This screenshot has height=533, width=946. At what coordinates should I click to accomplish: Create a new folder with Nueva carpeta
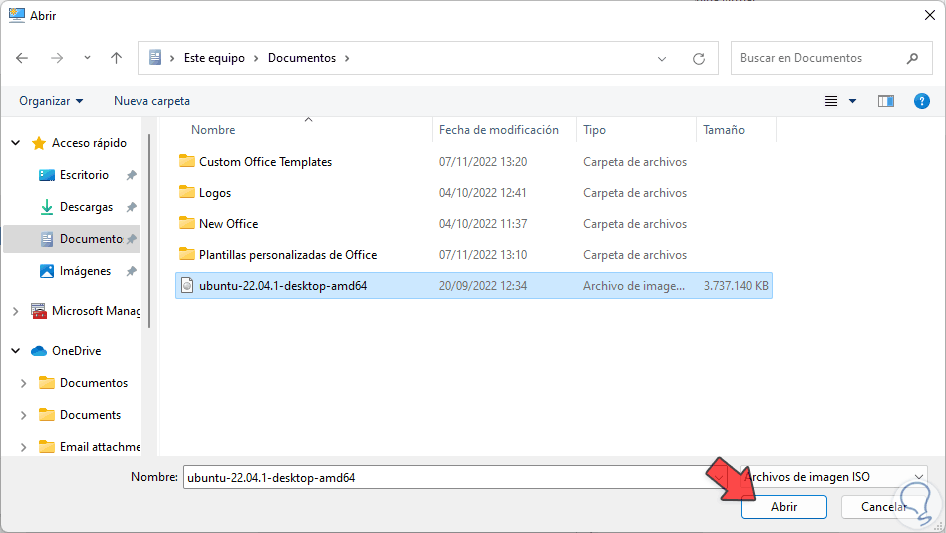click(x=152, y=101)
